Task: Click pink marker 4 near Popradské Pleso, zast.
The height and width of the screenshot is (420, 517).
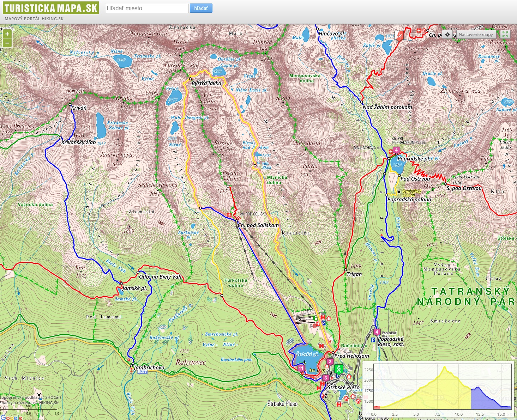Action: pyautogui.click(x=377, y=332)
